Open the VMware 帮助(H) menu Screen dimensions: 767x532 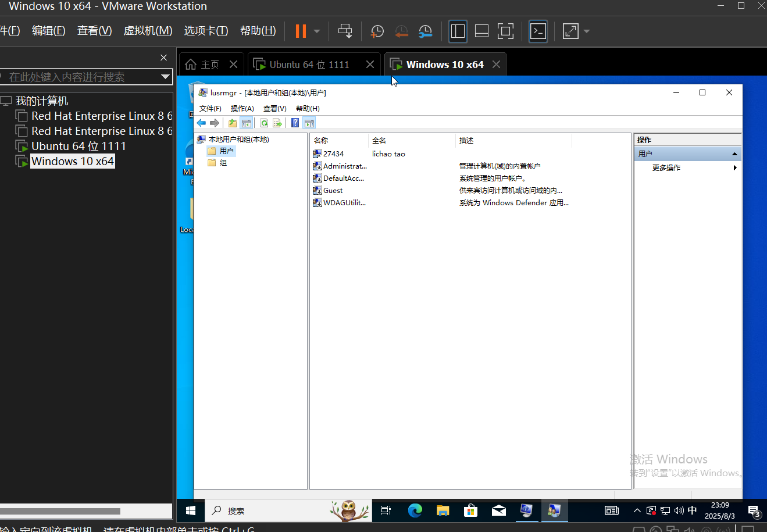point(258,31)
